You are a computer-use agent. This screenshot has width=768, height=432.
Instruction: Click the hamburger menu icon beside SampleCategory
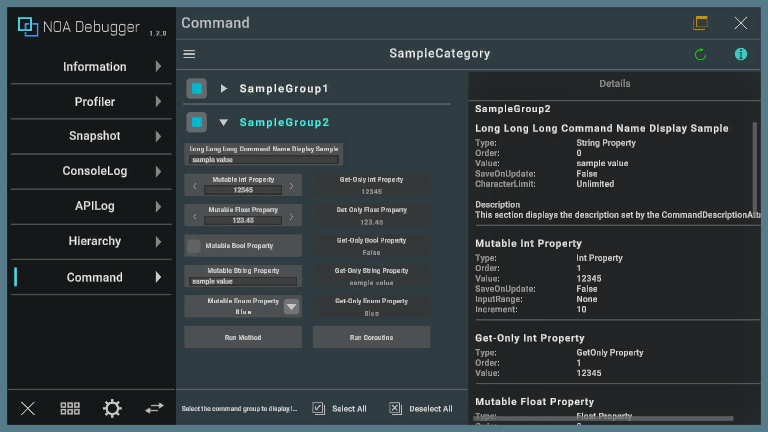(x=190, y=54)
